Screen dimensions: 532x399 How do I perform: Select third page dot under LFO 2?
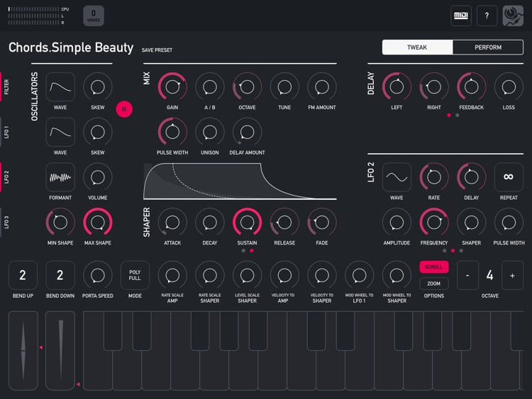click(461, 251)
